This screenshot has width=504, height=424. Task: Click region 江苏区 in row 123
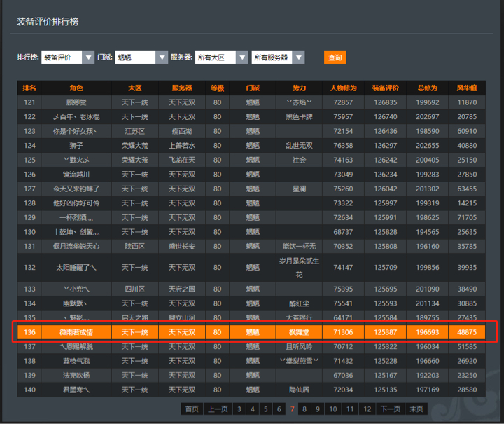click(135, 131)
